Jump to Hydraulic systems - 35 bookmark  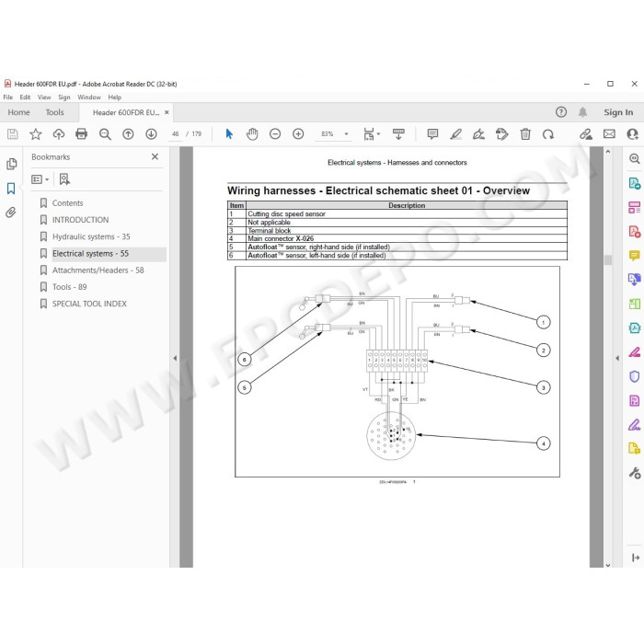pyautogui.click(x=91, y=236)
